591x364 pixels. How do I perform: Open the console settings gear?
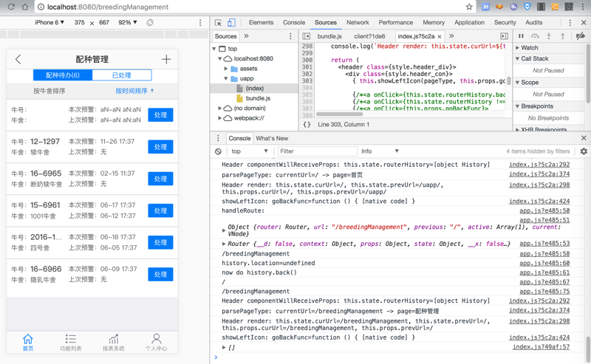tap(584, 151)
